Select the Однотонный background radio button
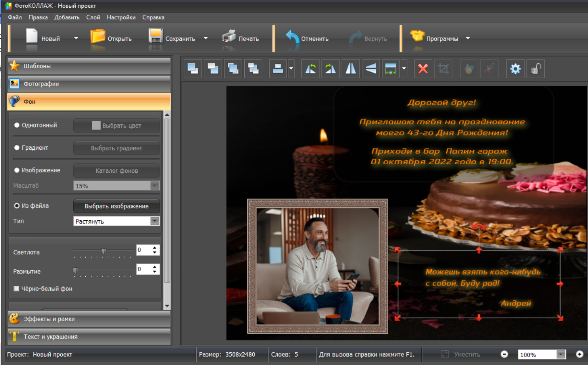The height and width of the screenshot is (365, 588). [x=17, y=125]
